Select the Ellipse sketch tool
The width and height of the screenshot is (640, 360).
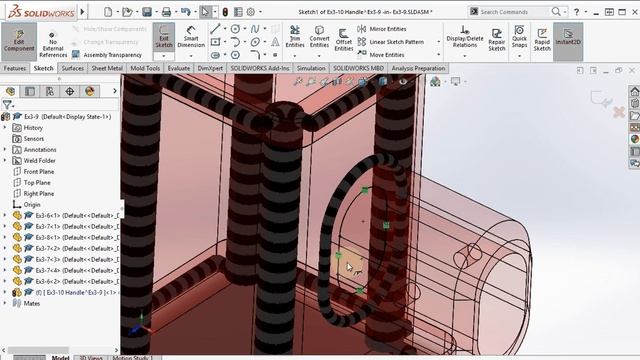click(x=255, y=42)
